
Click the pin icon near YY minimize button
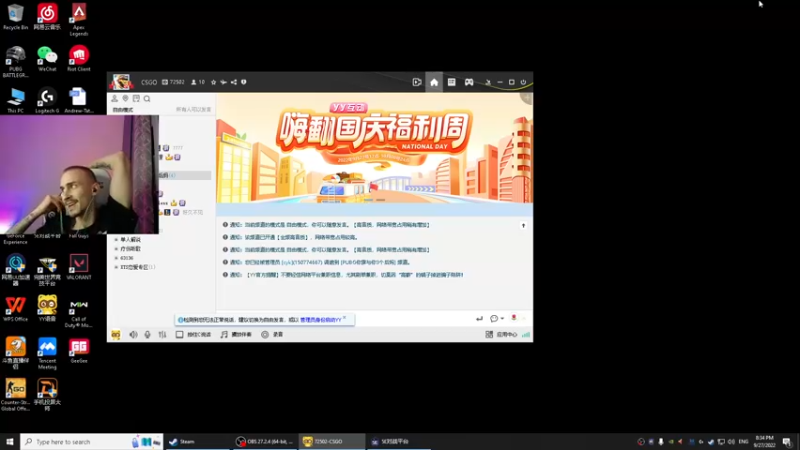click(x=488, y=82)
